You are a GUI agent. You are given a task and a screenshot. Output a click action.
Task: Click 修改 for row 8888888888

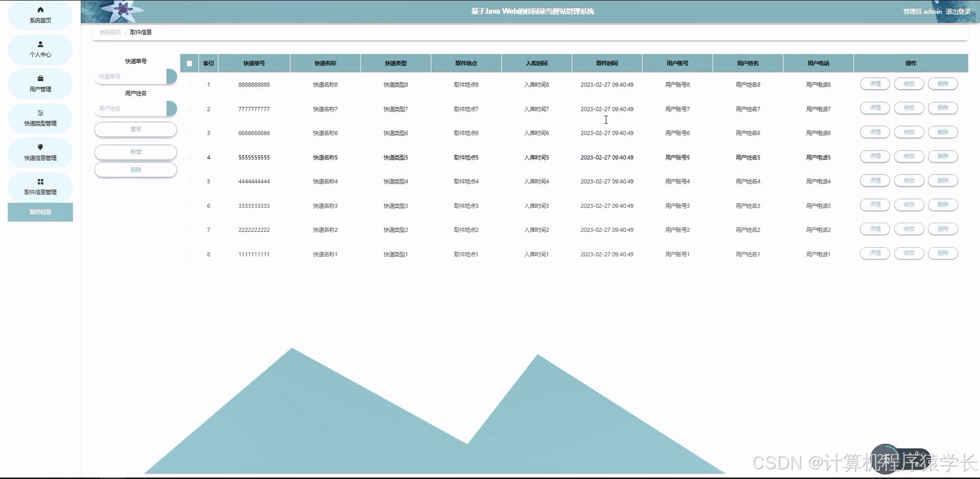909,84
